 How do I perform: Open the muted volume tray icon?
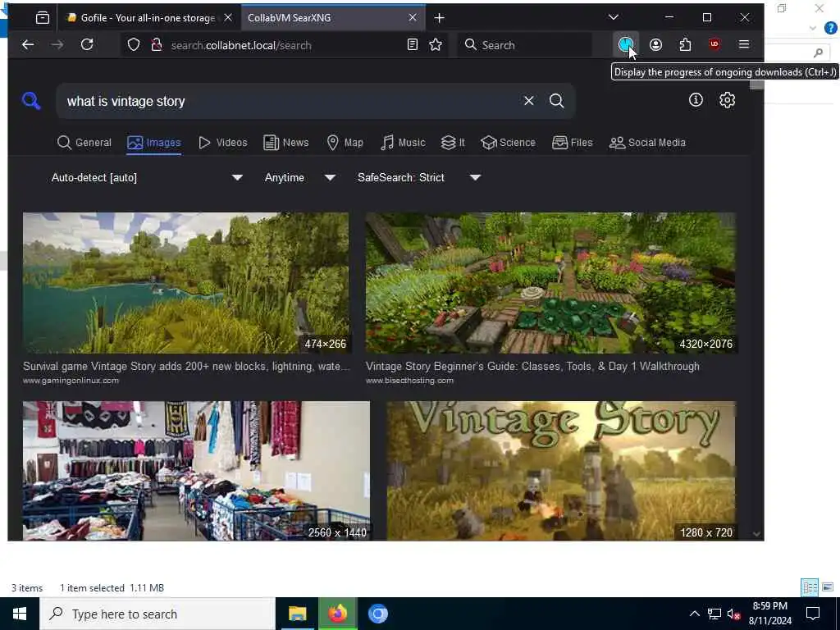[734, 614]
